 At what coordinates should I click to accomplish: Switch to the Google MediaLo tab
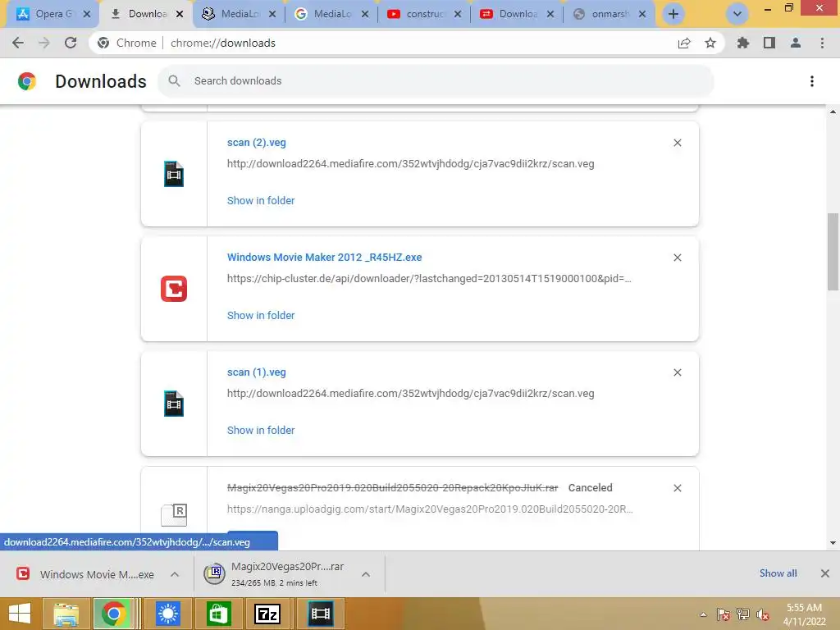pyautogui.click(x=331, y=14)
